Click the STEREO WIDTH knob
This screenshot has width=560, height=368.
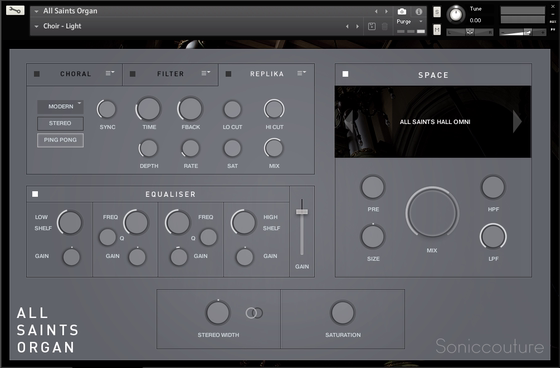coord(218,312)
